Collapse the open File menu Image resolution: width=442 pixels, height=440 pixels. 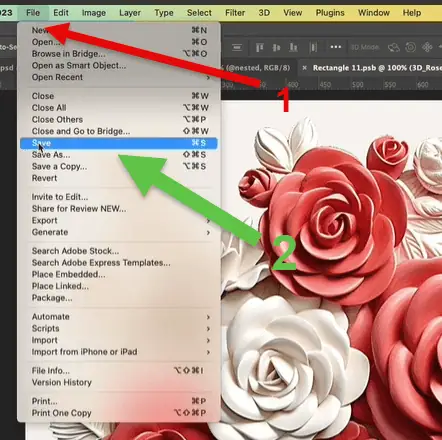33,13
